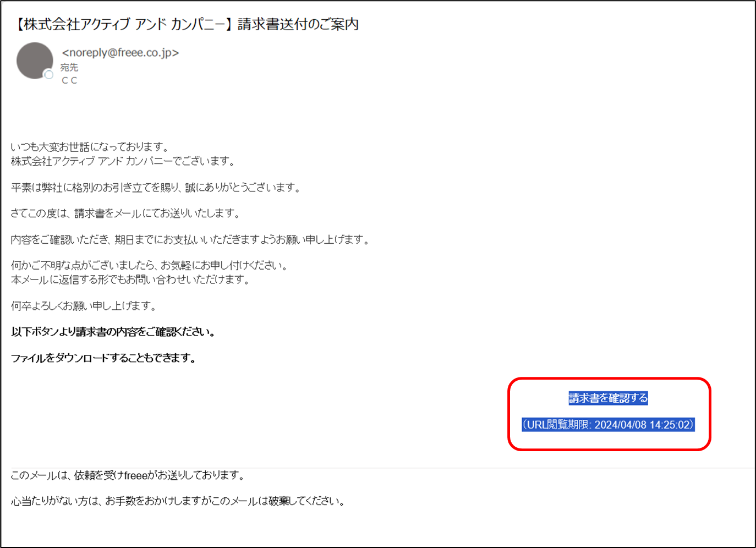
Task: Click footer line このメールは、依頼を受けfreeeがお送りしております。
Action: click(x=128, y=475)
